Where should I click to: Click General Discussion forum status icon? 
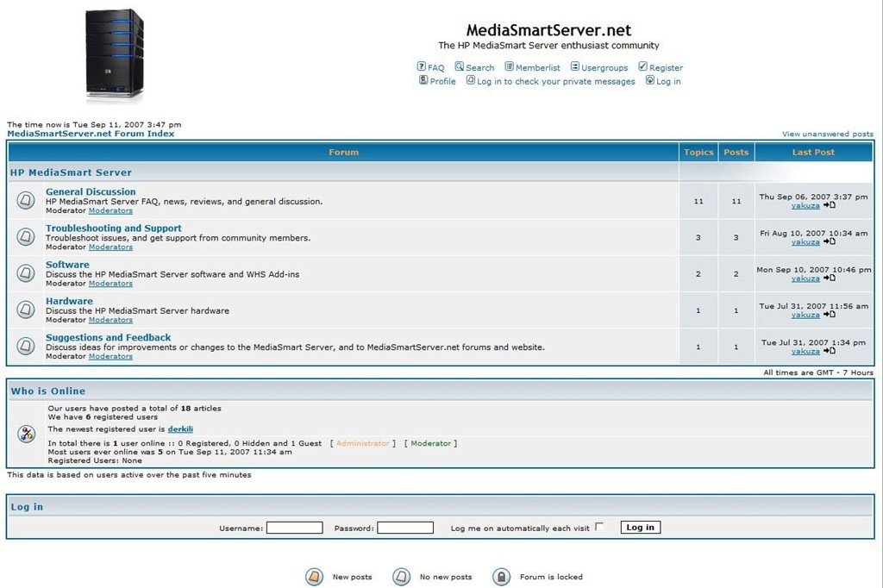coord(25,200)
